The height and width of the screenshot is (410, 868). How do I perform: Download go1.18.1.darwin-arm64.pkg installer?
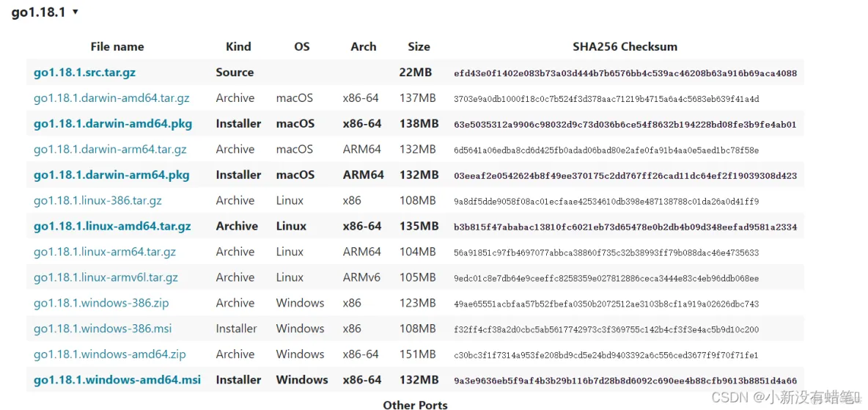(111, 175)
